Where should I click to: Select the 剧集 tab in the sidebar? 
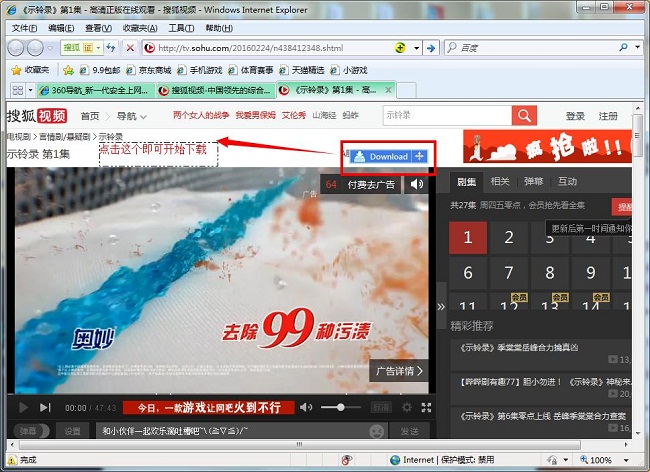tap(466, 182)
